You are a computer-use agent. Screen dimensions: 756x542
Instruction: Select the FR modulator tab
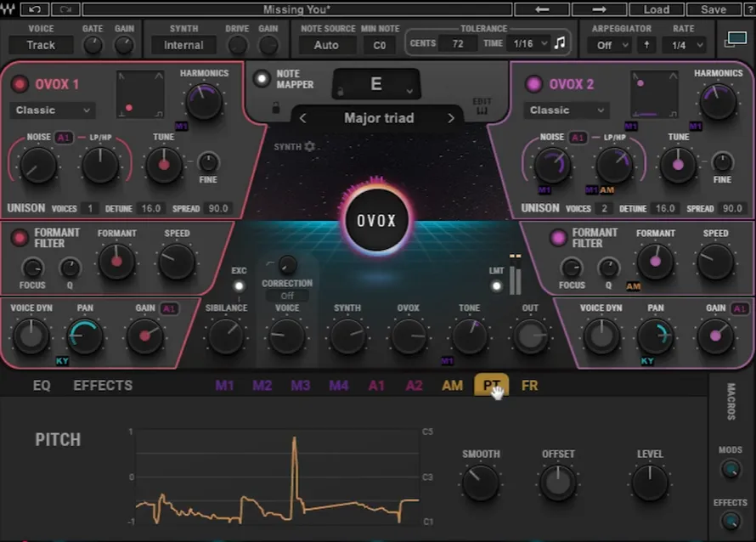click(x=529, y=386)
